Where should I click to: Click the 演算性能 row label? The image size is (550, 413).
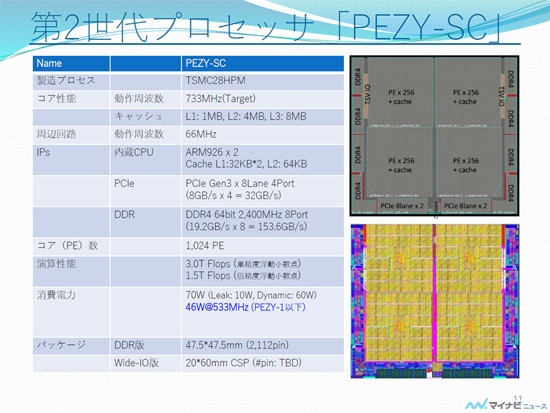[56, 264]
